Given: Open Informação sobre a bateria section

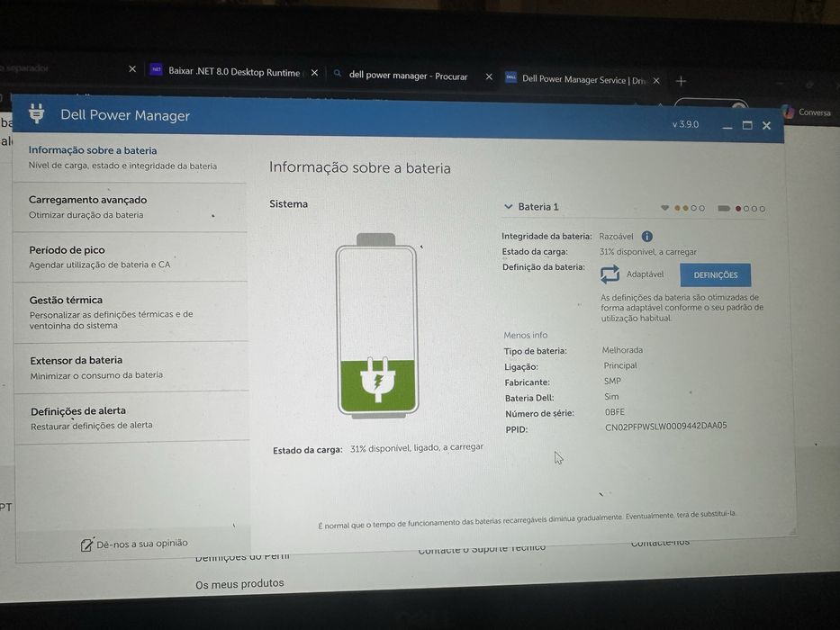Looking at the screenshot, I should (x=130, y=157).
